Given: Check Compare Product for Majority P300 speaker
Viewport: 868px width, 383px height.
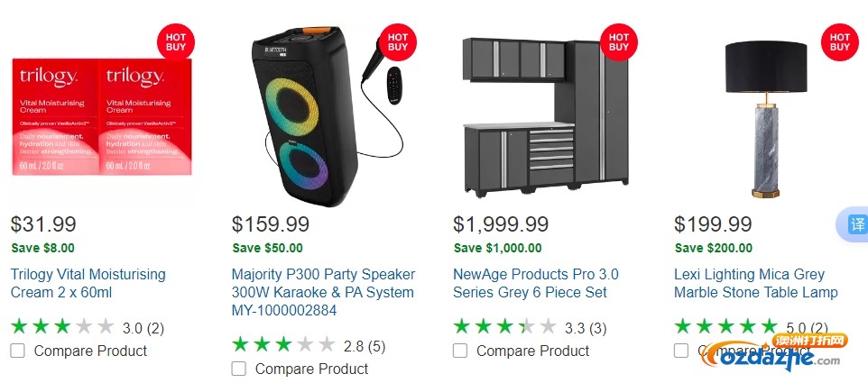Looking at the screenshot, I should click(x=238, y=369).
